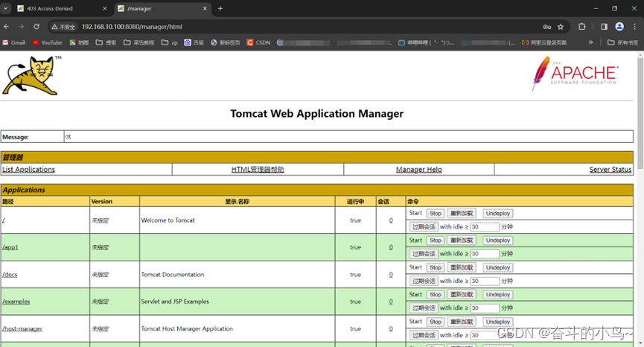Open the browser extensions puzzle icon
Viewport: 644px width, 347px height.
coord(582,27)
